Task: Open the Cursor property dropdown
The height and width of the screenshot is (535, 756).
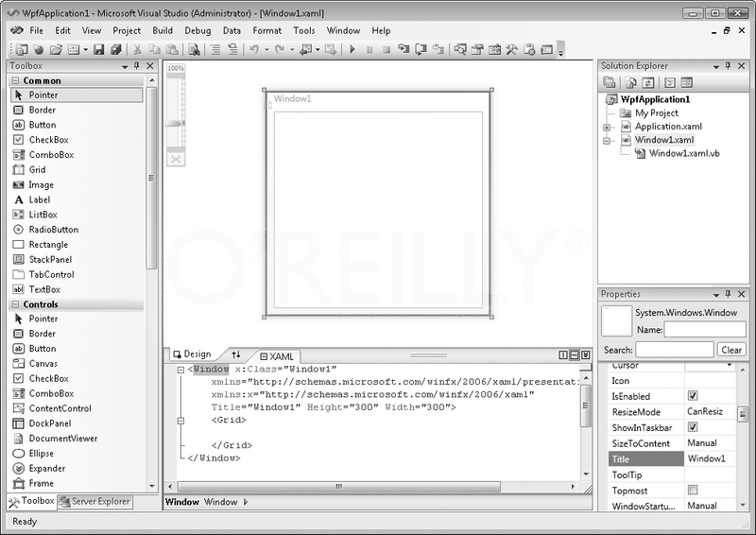Action: tap(730, 365)
